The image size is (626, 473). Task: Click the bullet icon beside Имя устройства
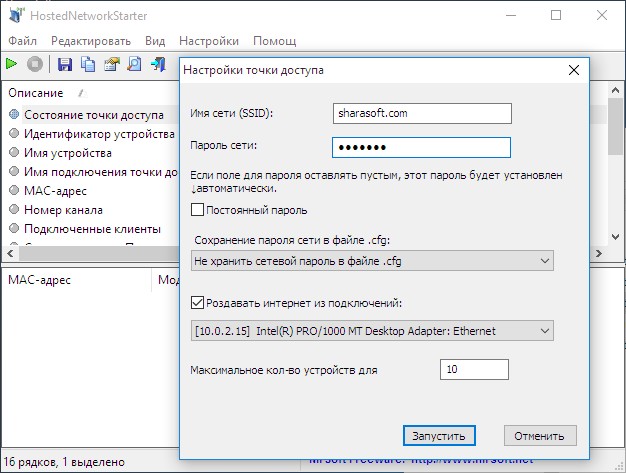coord(14,152)
